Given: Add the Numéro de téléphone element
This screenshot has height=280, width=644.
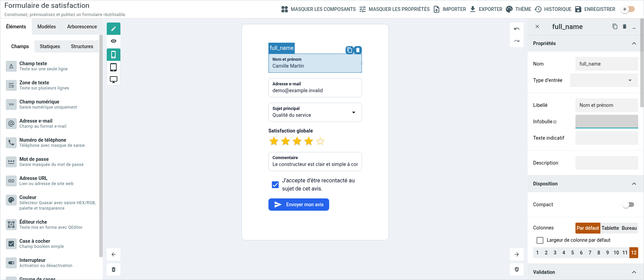Looking at the screenshot, I should point(51,142).
